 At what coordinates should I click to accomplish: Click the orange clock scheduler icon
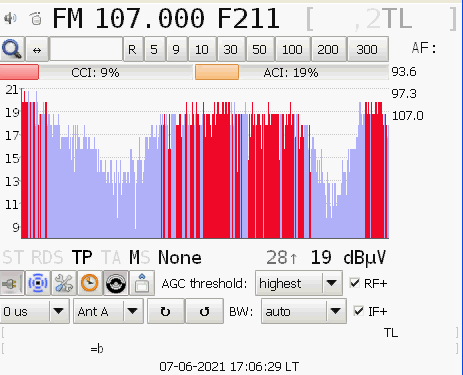[90, 283]
